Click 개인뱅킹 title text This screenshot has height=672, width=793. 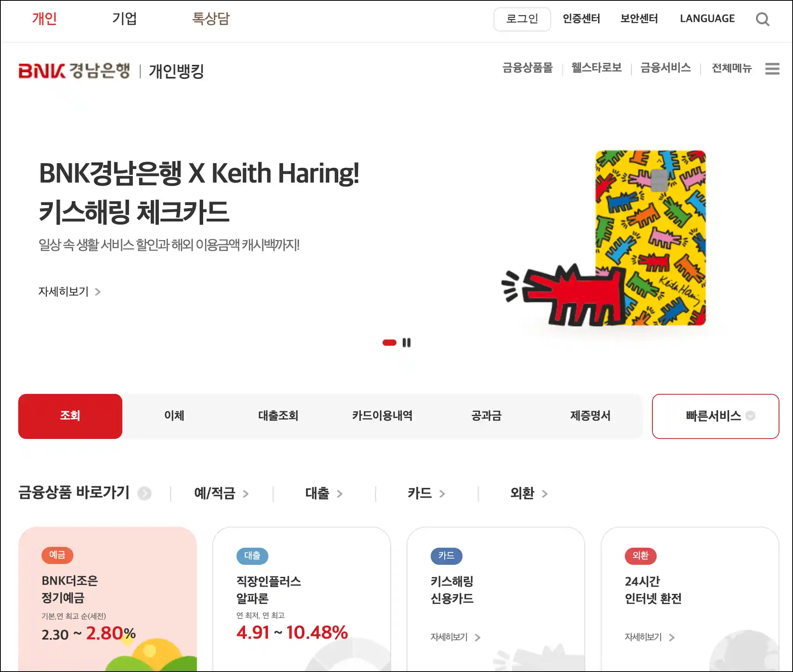click(x=176, y=71)
